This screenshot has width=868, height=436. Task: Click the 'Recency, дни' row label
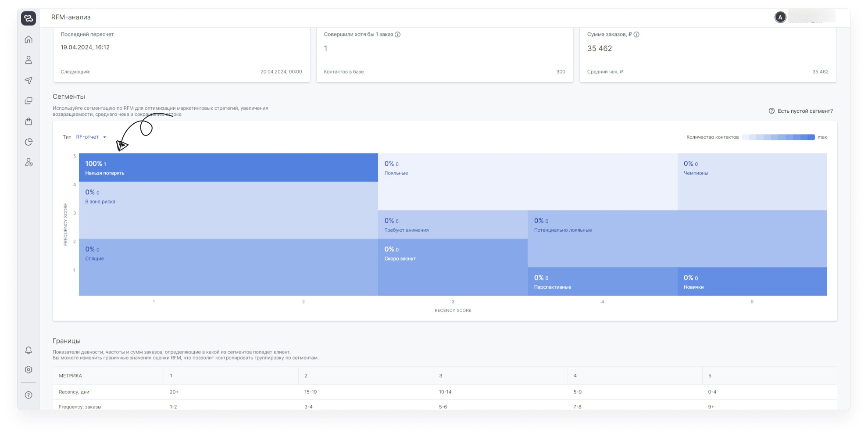[x=74, y=392]
